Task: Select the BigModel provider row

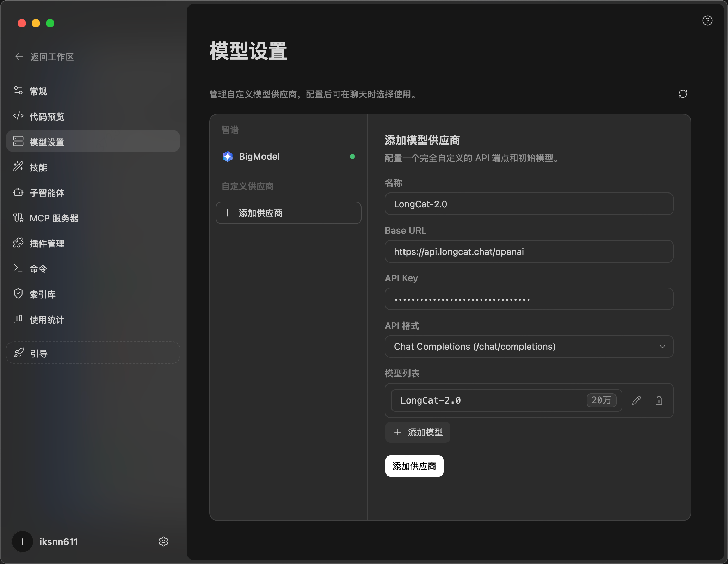Action: [x=289, y=157]
